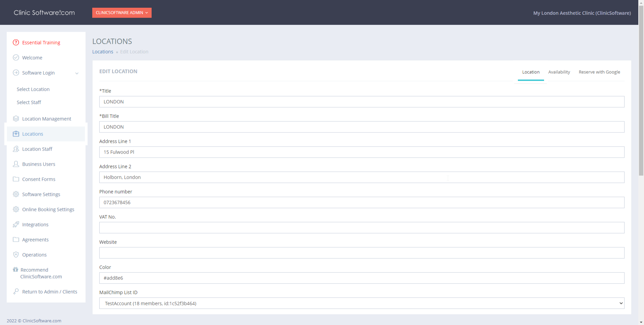Click into the Color hex value field

(x=361, y=278)
